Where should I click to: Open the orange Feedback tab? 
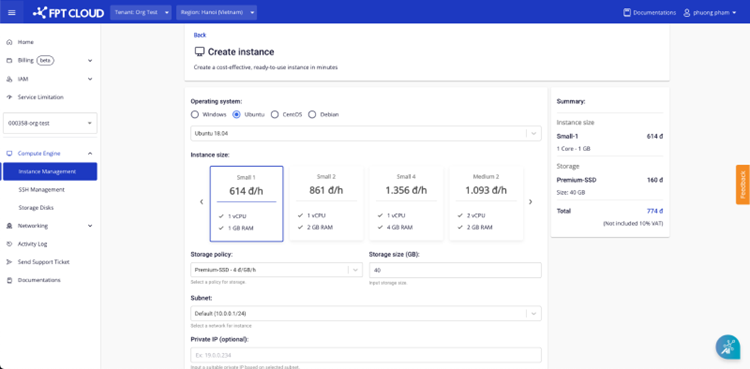743,184
